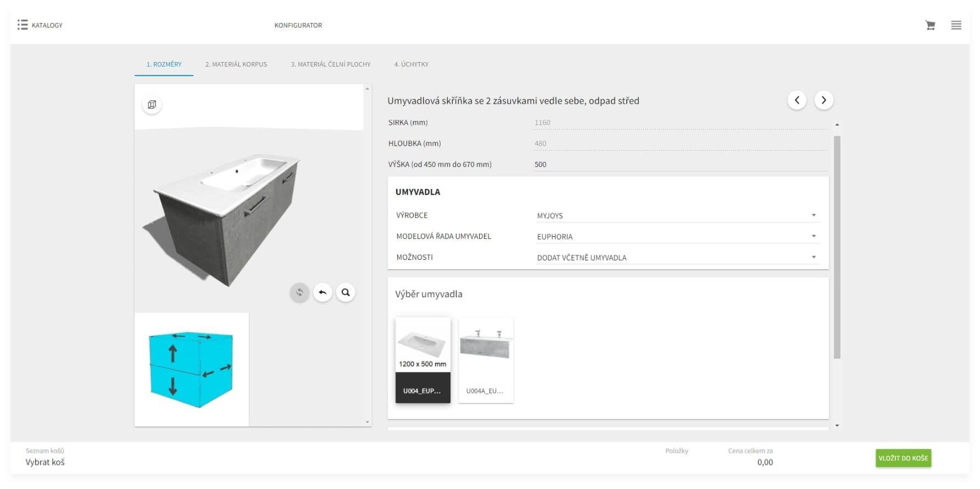Image resolution: width=980 pixels, height=489 pixels.
Task: Switch to the Materiál korpus tab
Action: point(236,64)
